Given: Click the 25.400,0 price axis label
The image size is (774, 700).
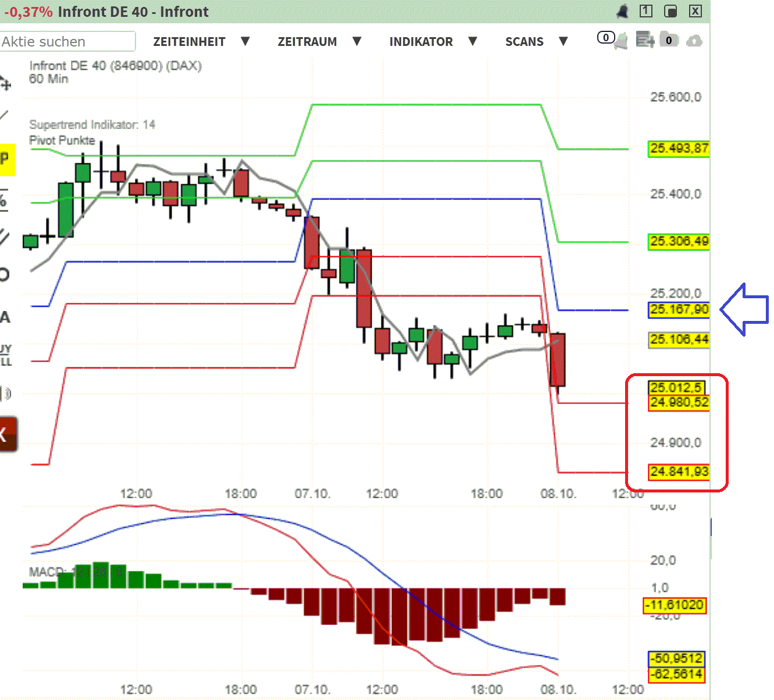Looking at the screenshot, I should pyautogui.click(x=676, y=194).
